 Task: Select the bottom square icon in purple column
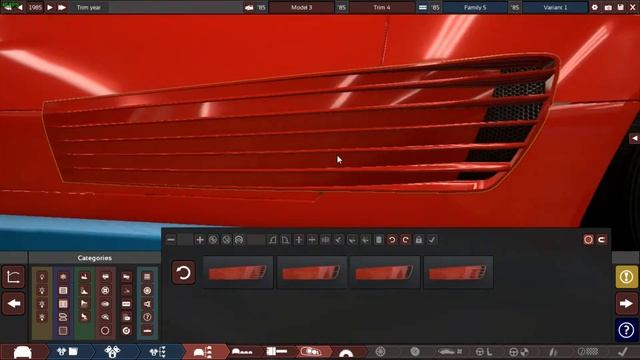[x=63, y=331]
